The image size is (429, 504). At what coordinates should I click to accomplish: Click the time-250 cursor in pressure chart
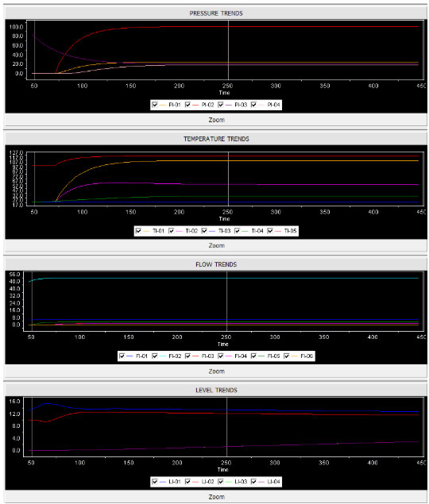coord(229,50)
